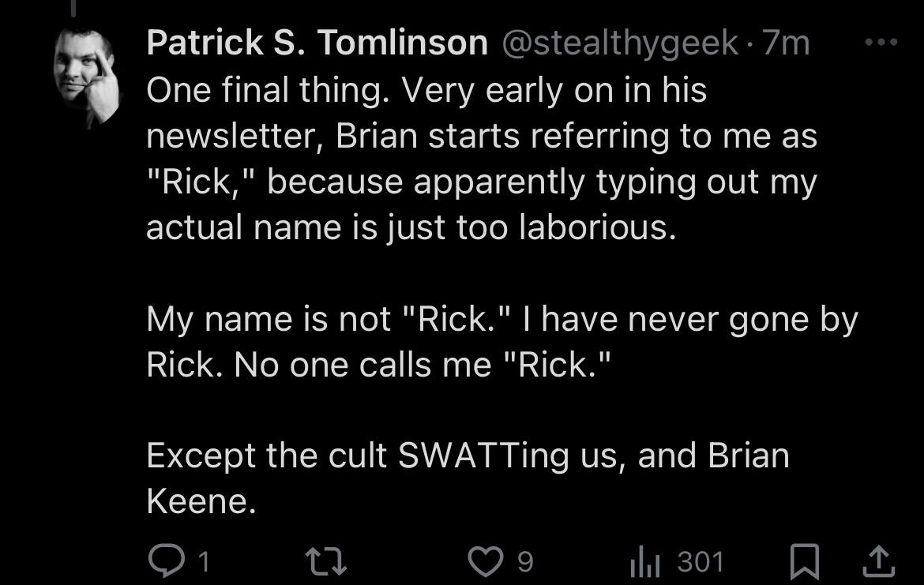
Task: Tap the thread connector line above the avatar
Action: tap(73, 8)
